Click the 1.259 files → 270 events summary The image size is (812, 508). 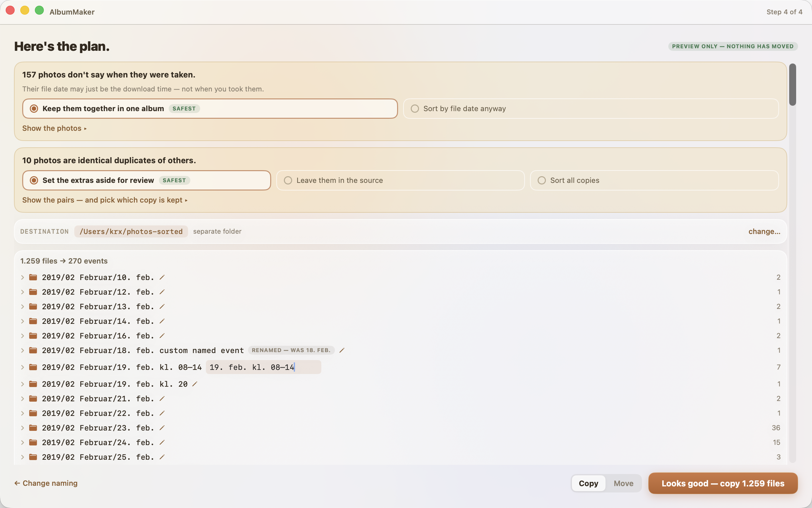click(64, 261)
